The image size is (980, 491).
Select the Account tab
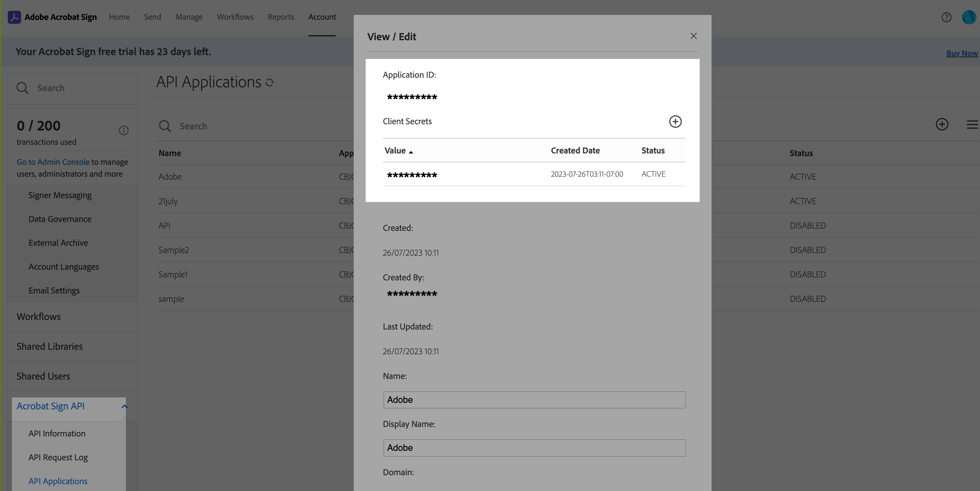(322, 17)
